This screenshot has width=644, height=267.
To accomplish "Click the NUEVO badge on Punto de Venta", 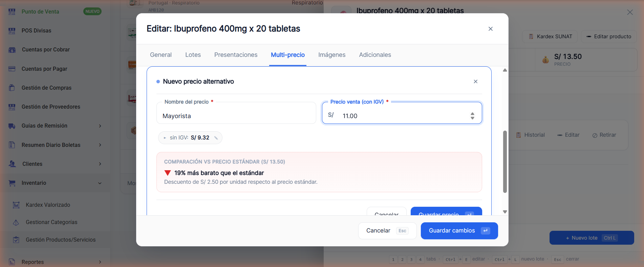I will [92, 12].
